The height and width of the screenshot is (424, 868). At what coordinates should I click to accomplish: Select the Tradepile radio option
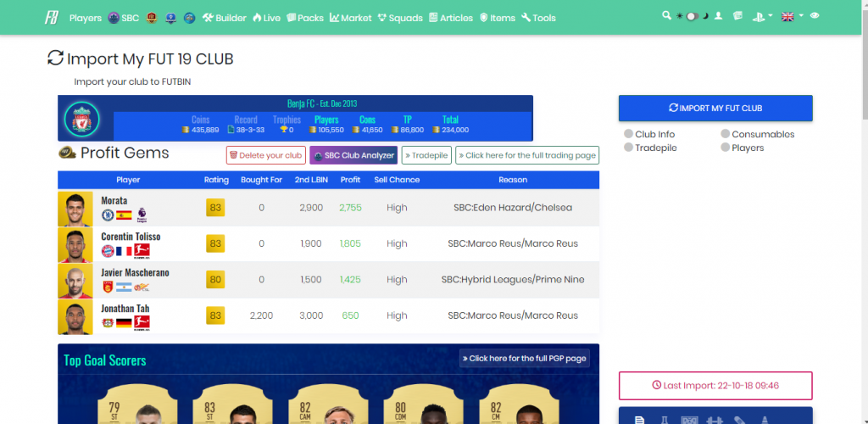pyautogui.click(x=628, y=148)
